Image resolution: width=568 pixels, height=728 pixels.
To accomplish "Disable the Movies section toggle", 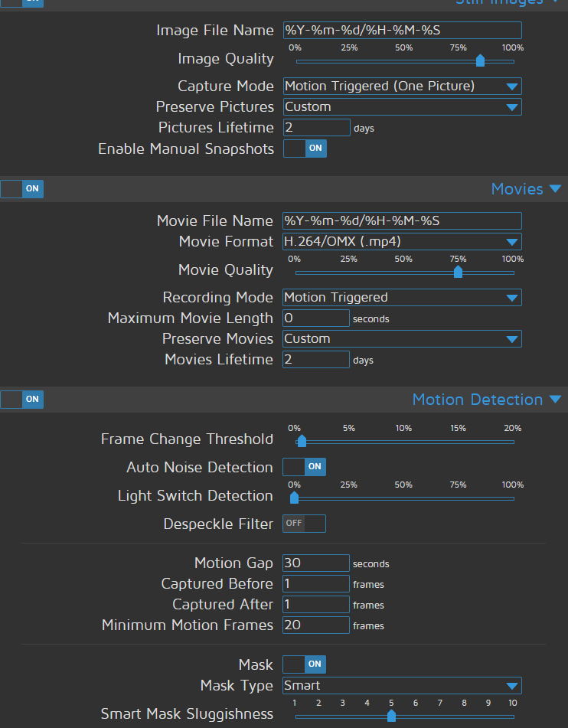I will [x=21, y=188].
